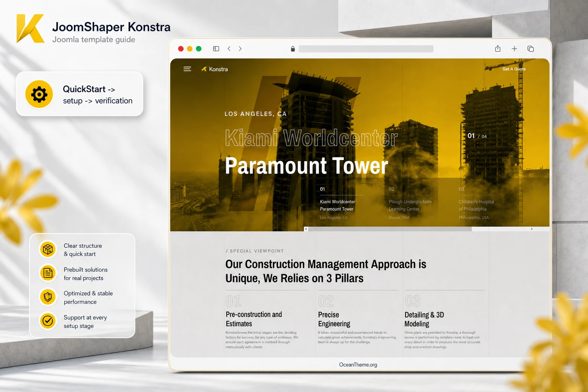
Task: Click the QuickStart -> setup -> verification text
Action: click(x=98, y=95)
